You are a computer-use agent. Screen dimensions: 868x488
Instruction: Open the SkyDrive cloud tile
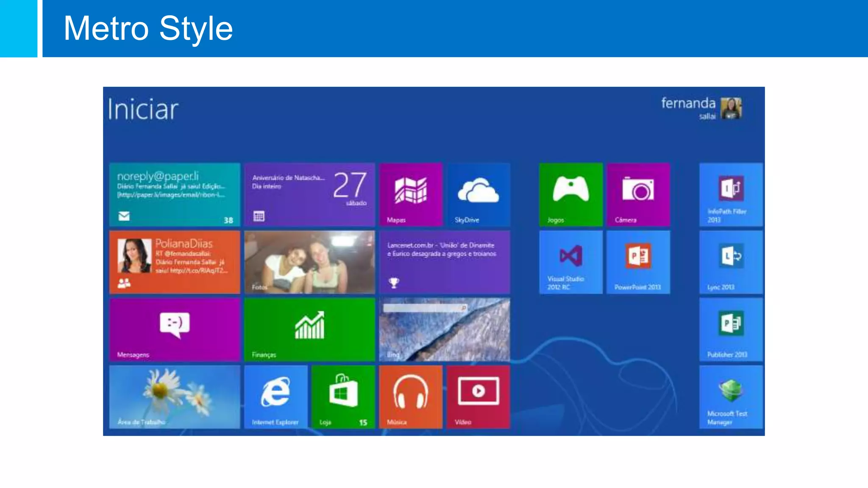[x=479, y=194]
